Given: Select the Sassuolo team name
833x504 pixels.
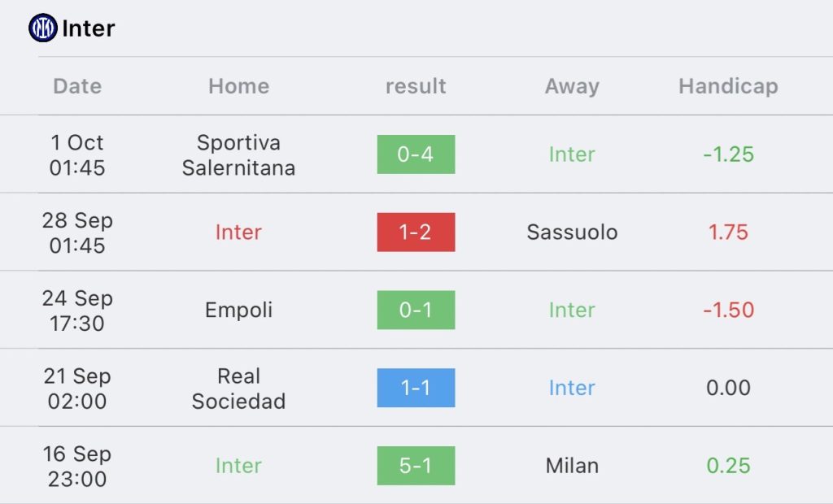Looking at the screenshot, I should [572, 232].
